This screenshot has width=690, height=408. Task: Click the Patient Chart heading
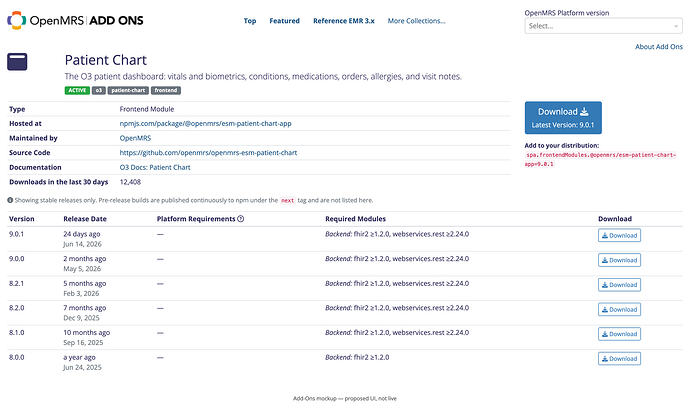(106, 60)
